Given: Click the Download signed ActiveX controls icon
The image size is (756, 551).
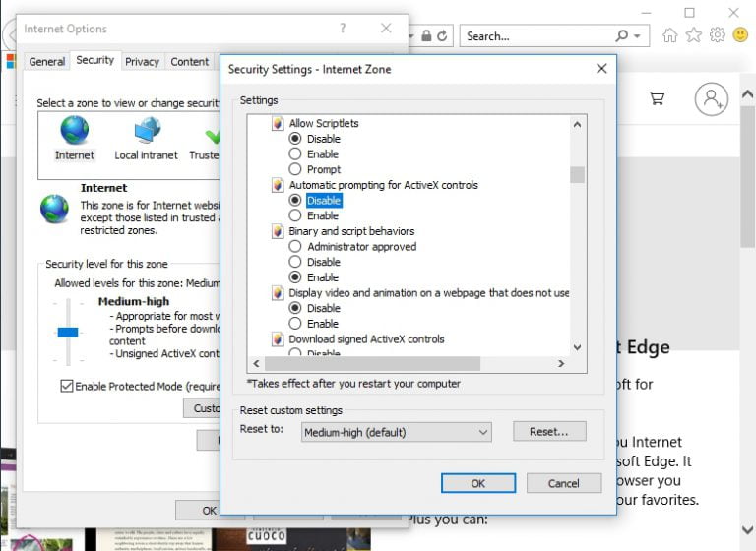Looking at the screenshot, I should tap(278, 339).
